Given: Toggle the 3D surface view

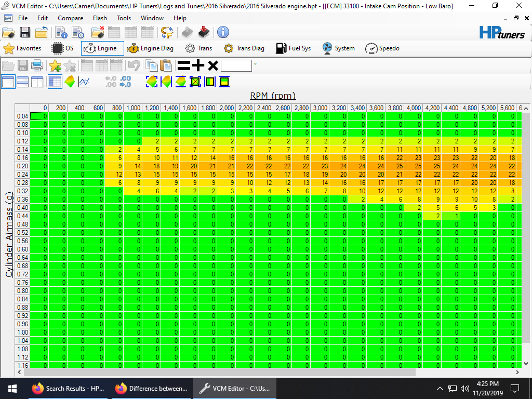Looking at the screenshot, I should 70,82.
